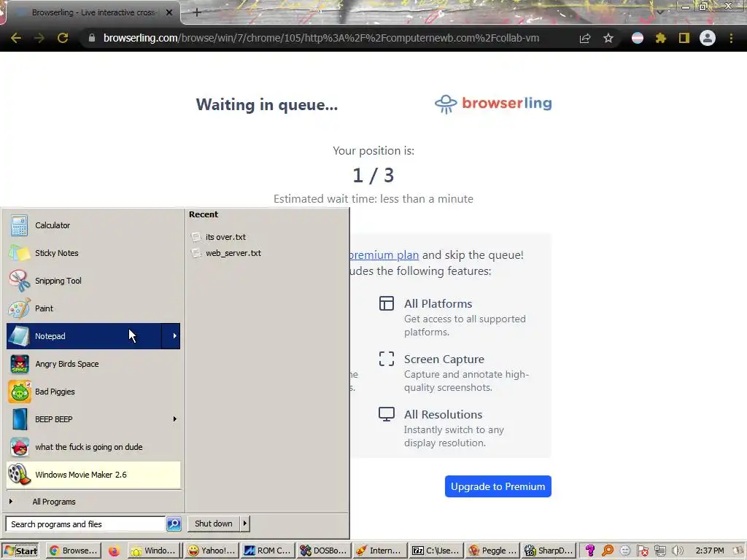Screen dimensions: 747x560
Task: Launch Angry Birds Space
Action: coord(93,364)
